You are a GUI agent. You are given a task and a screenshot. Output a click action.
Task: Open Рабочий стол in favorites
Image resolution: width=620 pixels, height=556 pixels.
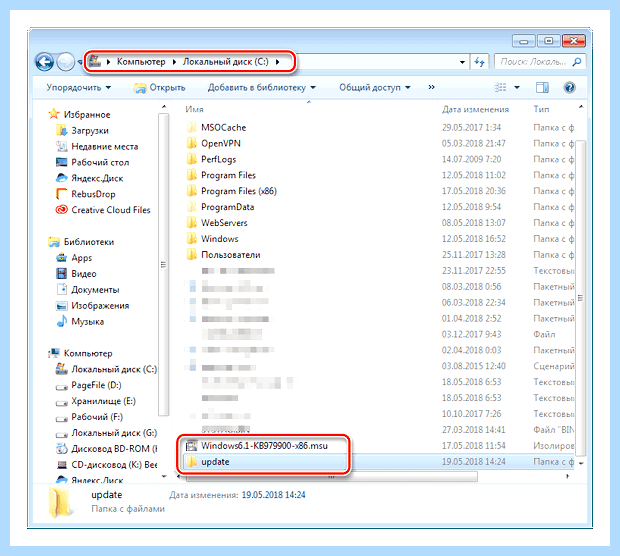pyautogui.click(x=93, y=162)
